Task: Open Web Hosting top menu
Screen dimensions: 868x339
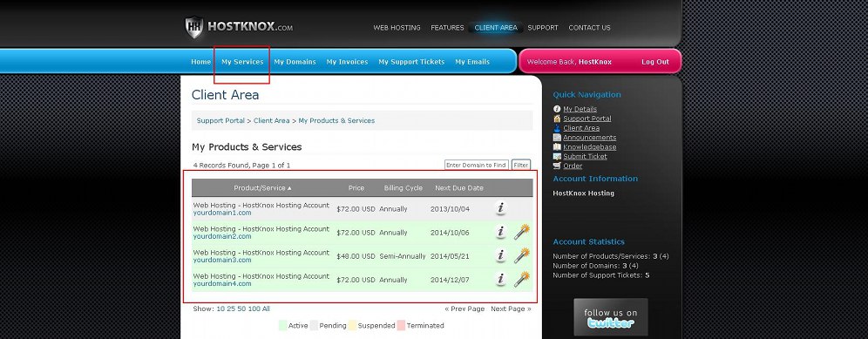Action: [397, 28]
